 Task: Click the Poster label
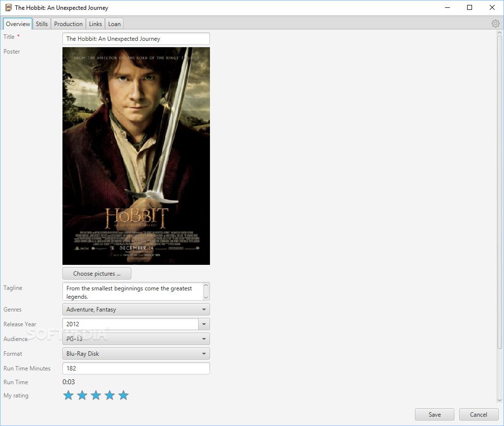pos(12,52)
